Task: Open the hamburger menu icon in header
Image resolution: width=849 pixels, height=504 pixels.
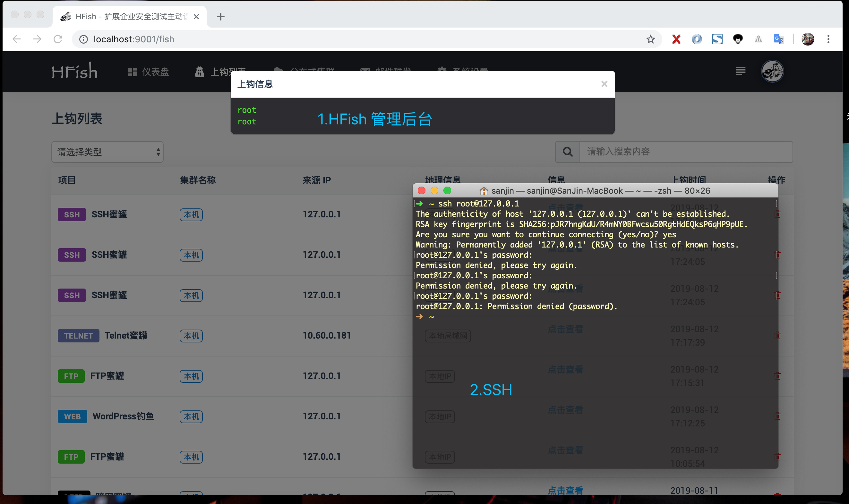Action: coord(741,71)
